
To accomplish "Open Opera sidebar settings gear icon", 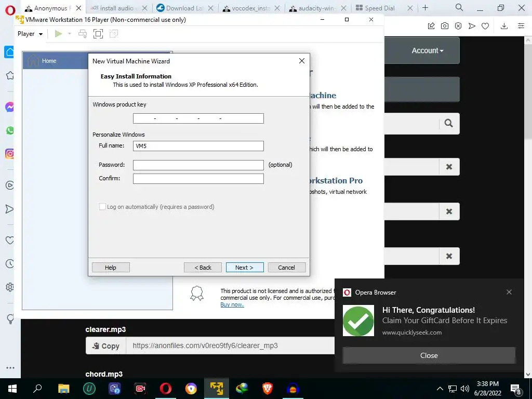I will tap(10, 287).
